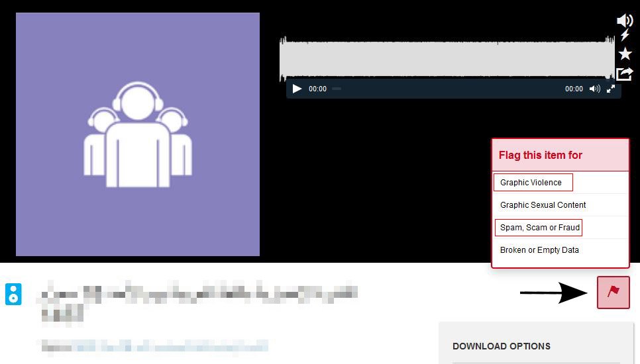640x364 pixels.
Task: Mute the player with the volume button
Action: (595, 89)
